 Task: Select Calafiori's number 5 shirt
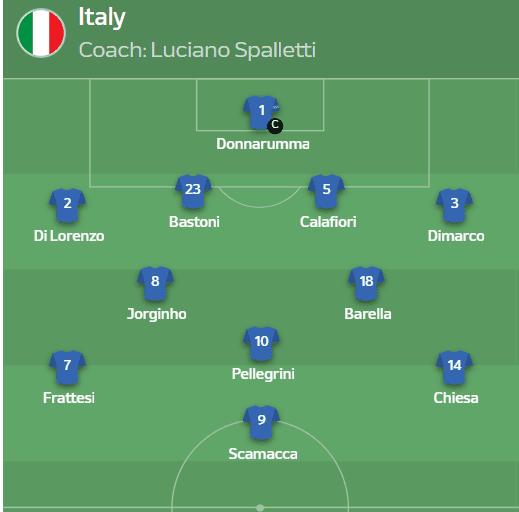pos(326,191)
